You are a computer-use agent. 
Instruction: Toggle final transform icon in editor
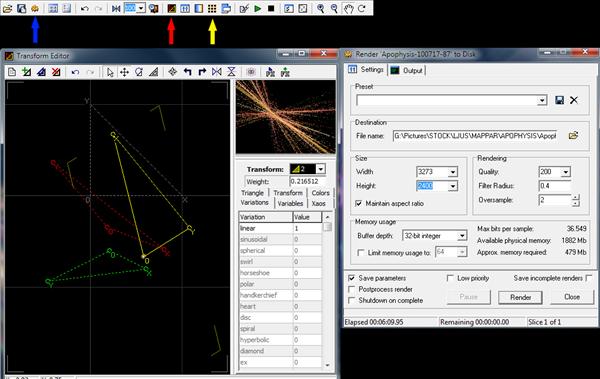pos(285,72)
